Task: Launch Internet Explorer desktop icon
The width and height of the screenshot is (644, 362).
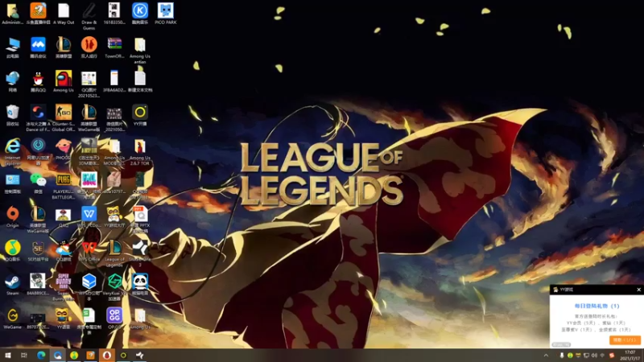Action: tap(12, 146)
